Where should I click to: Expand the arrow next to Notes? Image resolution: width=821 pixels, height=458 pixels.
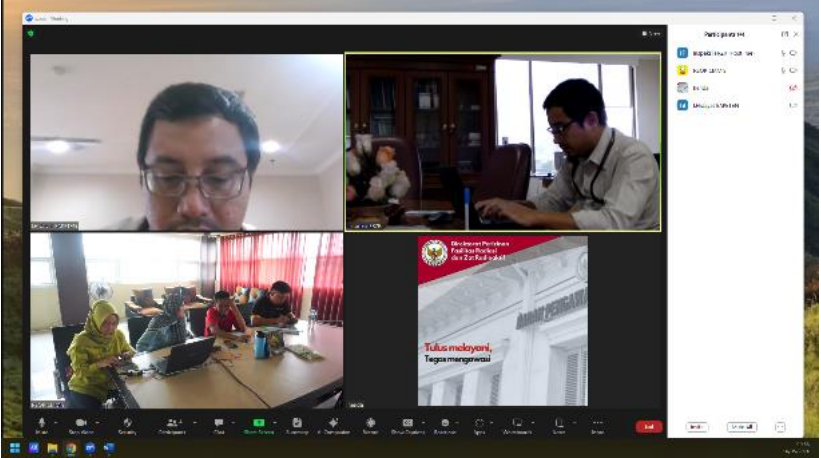(x=574, y=422)
